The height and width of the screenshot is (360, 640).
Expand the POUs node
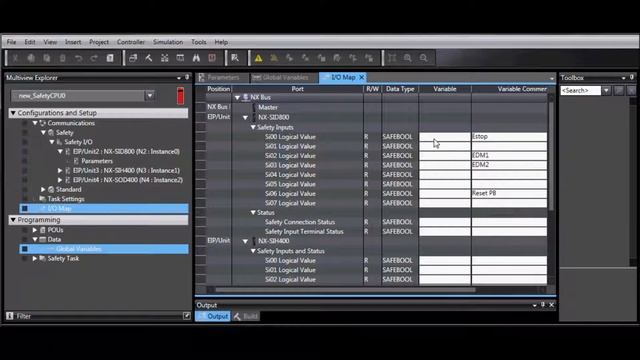coord(35,230)
